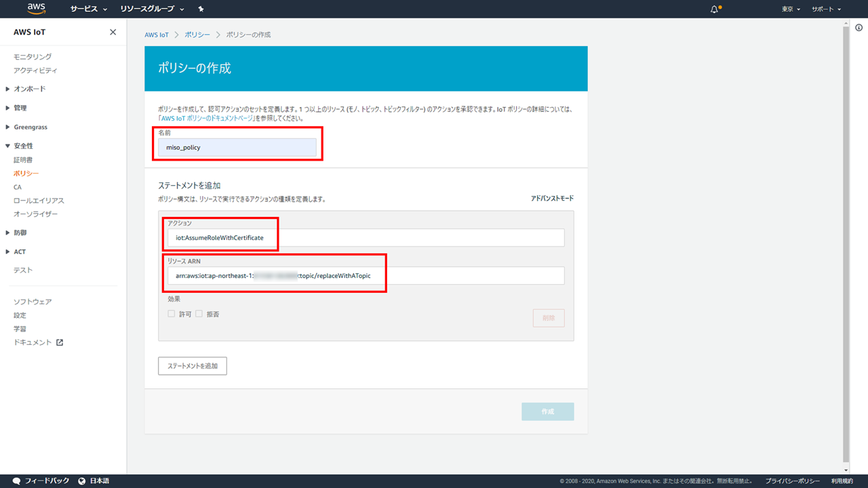Viewport: 868px width, 488px height.
Task: Check the 許可 checkbox
Action: (x=172, y=314)
